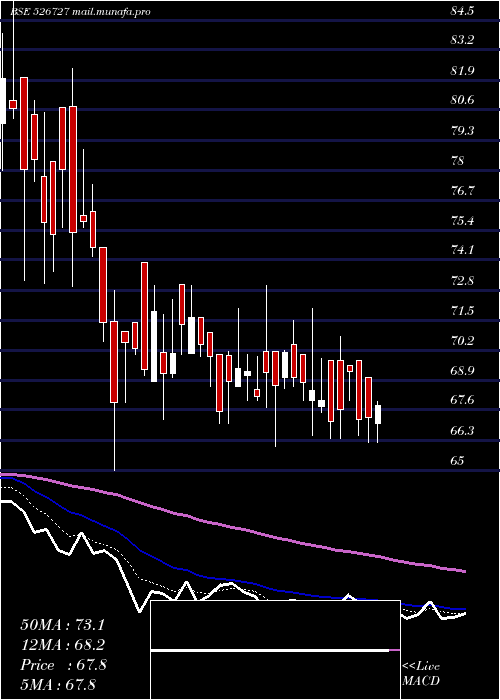Click the 66.3 price axis label
500x700 pixels.
point(462,431)
